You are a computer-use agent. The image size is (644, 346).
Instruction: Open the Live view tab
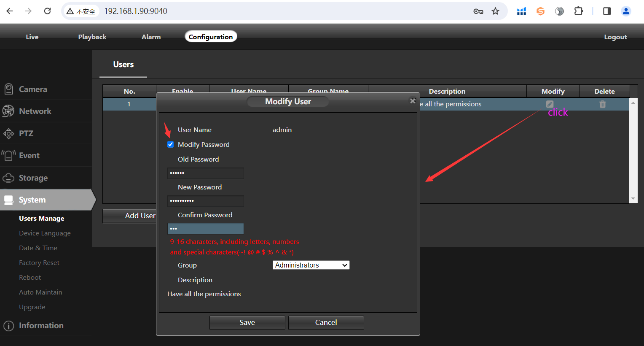(32, 37)
